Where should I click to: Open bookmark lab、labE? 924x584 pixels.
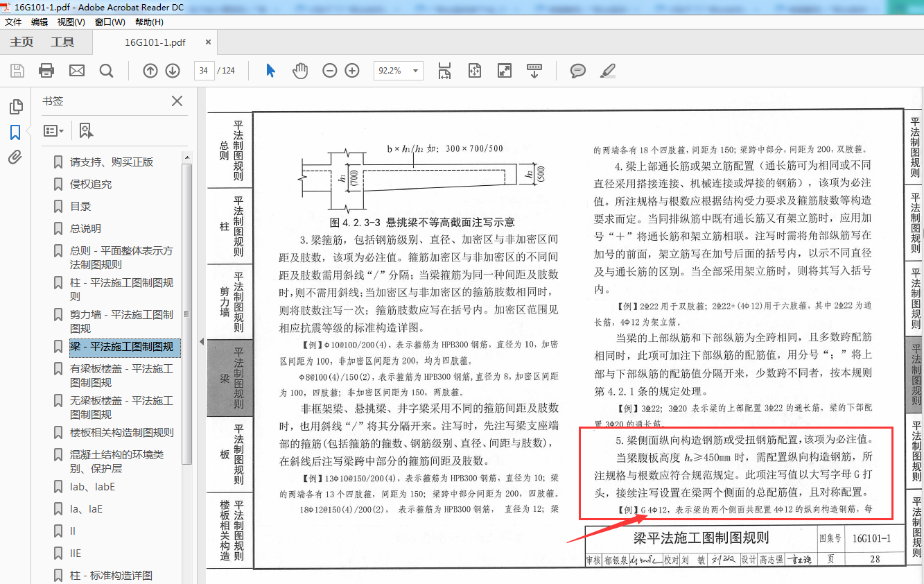click(x=92, y=487)
